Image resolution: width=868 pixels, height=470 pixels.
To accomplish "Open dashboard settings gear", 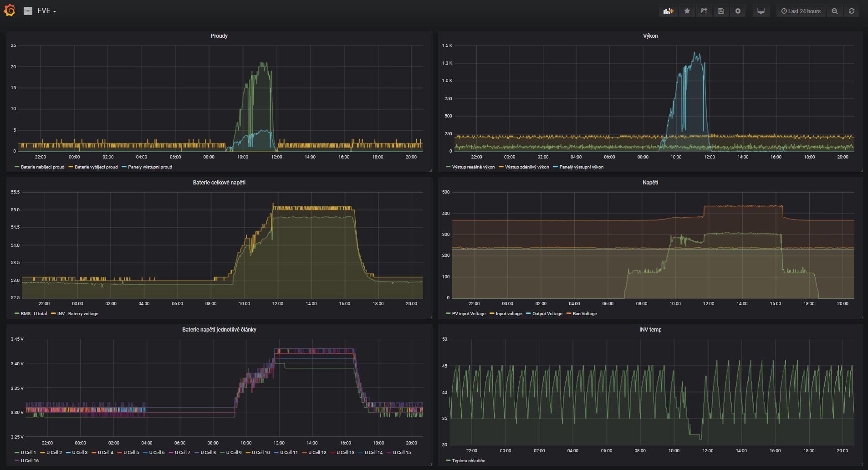I will 738,11.
